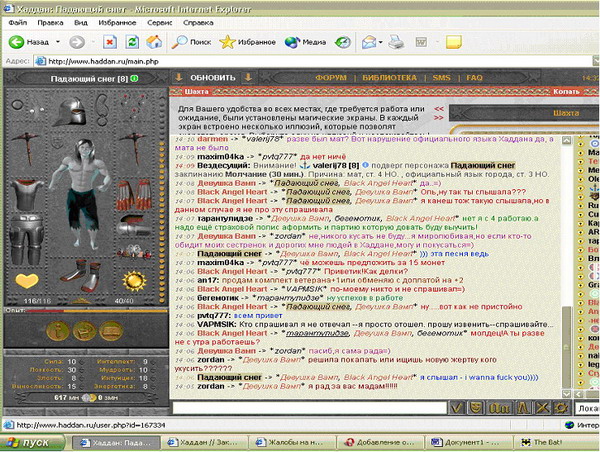Click the gold book coin button
Screen dimensions: 600x452
(111, 331)
